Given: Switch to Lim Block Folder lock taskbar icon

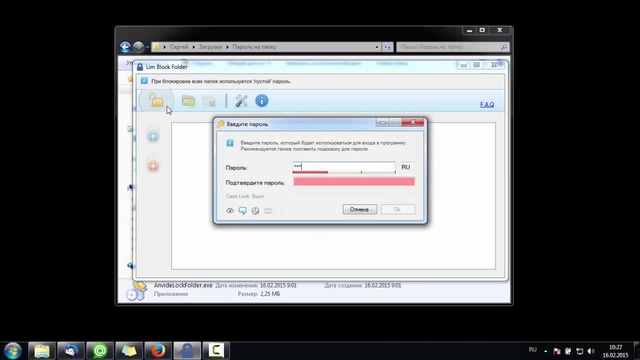Looking at the screenshot, I should (187, 351).
